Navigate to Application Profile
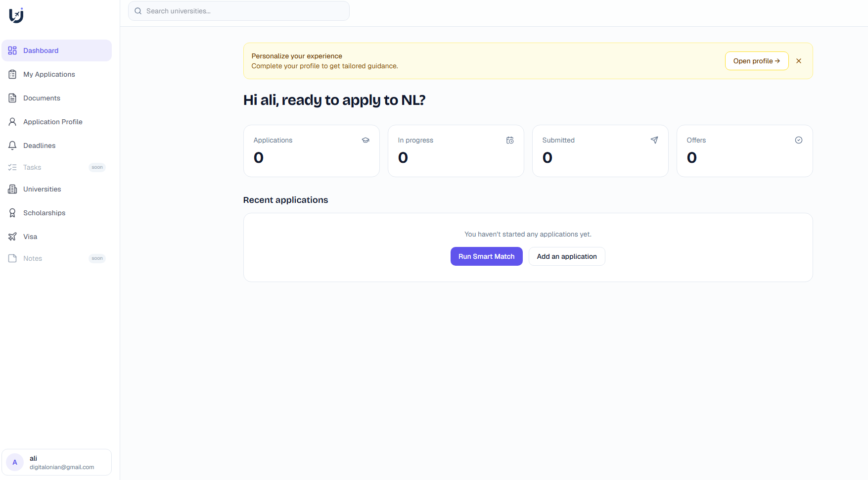Viewport: 868px width, 480px height. 57,122
